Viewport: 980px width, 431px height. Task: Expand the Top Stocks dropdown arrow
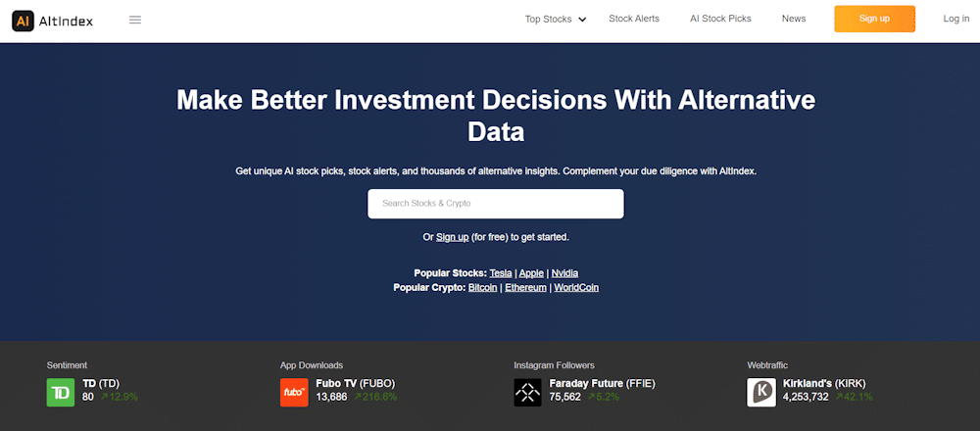point(582,20)
